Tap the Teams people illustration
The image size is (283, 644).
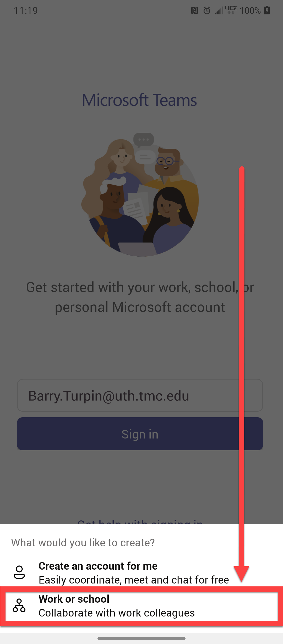point(140,194)
